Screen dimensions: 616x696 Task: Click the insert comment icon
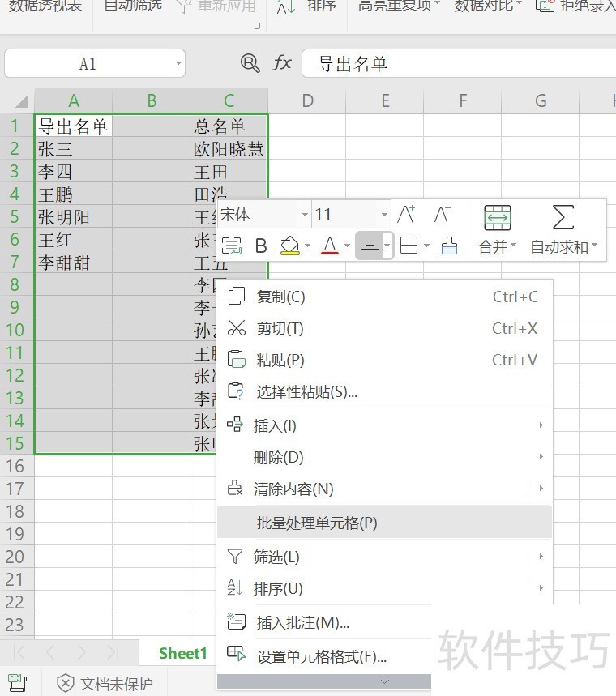coord(236,622)
